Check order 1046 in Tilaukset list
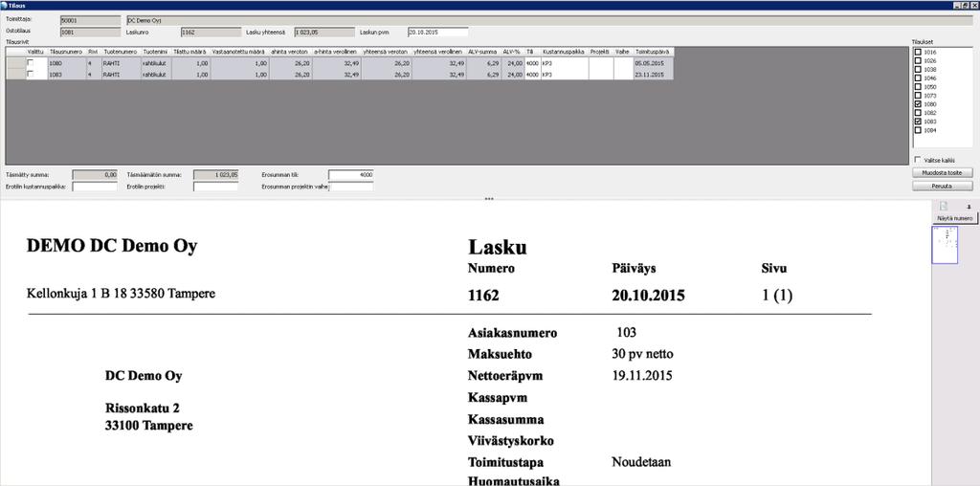The image size is (980, 486). tap(918, 78)
